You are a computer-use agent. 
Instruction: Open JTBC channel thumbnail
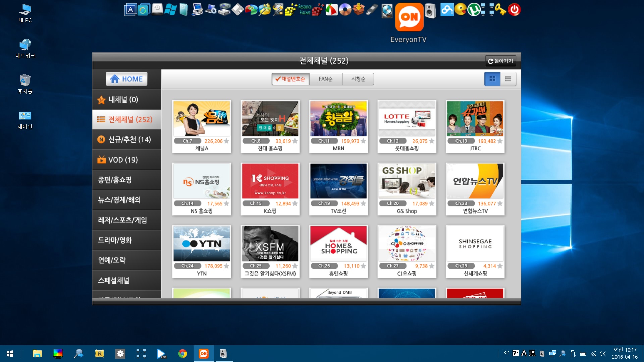pos(475,118)
